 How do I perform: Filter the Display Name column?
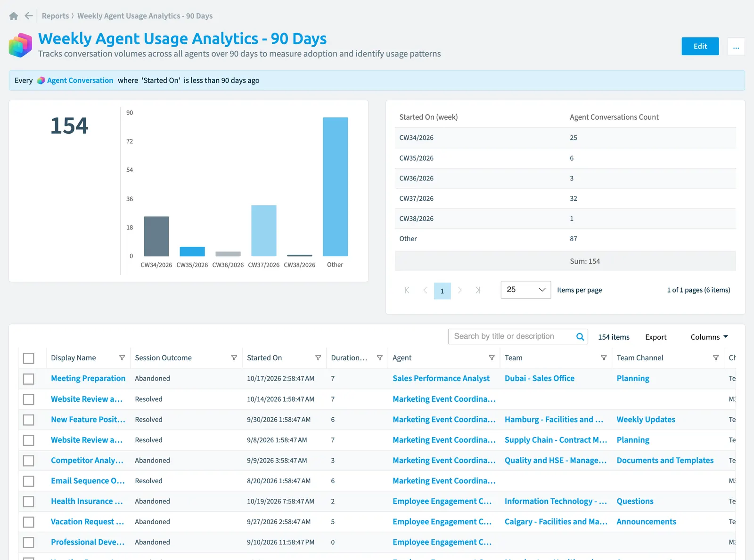122,358
